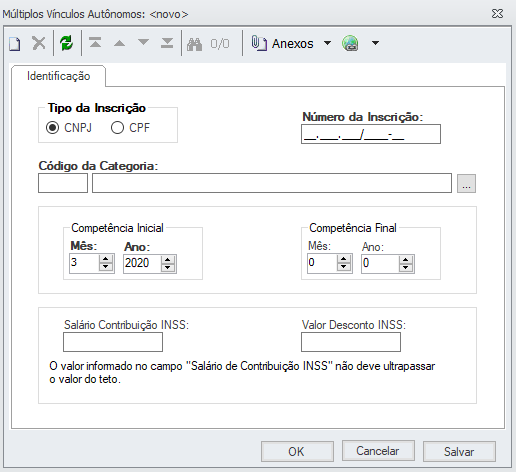Viewport: 516px width, 472px height.
Task: Select the CPF radio button
Action: [117, 128]
